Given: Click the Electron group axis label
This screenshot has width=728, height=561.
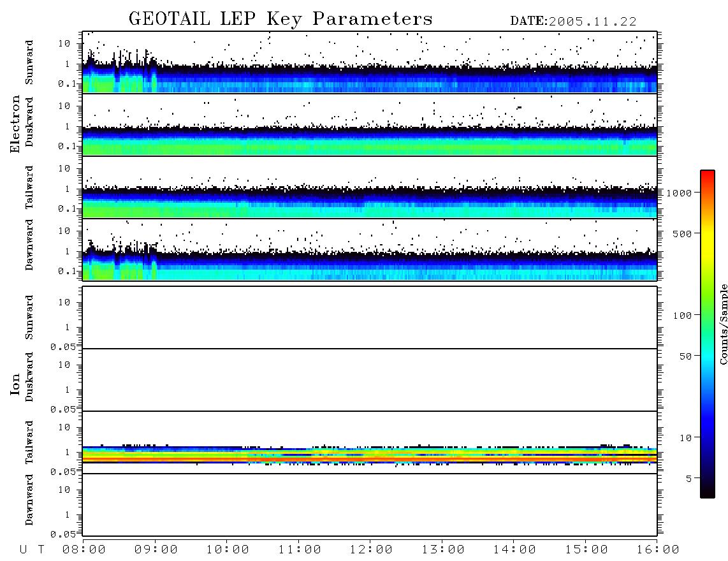Looking at the screenshot, I should [x=15, y=124].
